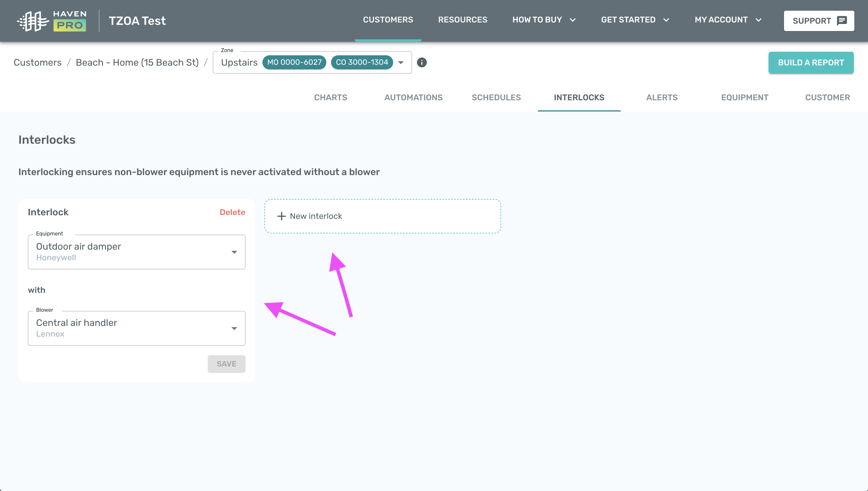Switch to the Automations tab
The width and height of the screenshot is (868, 491).
413,97
